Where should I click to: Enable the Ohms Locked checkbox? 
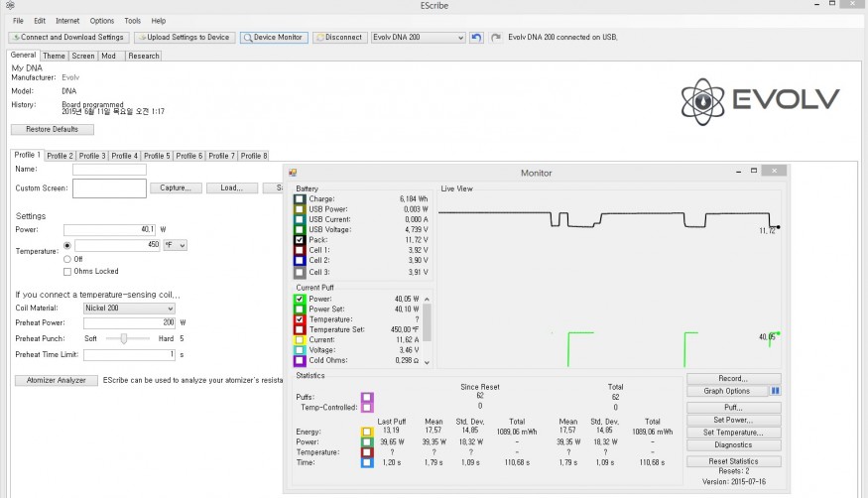67,272
